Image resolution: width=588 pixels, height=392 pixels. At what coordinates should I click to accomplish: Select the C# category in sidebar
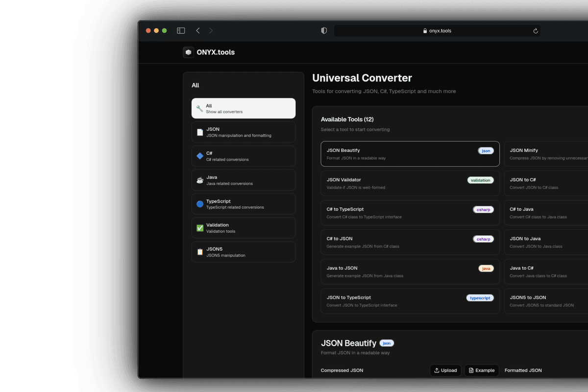(244, 156)
